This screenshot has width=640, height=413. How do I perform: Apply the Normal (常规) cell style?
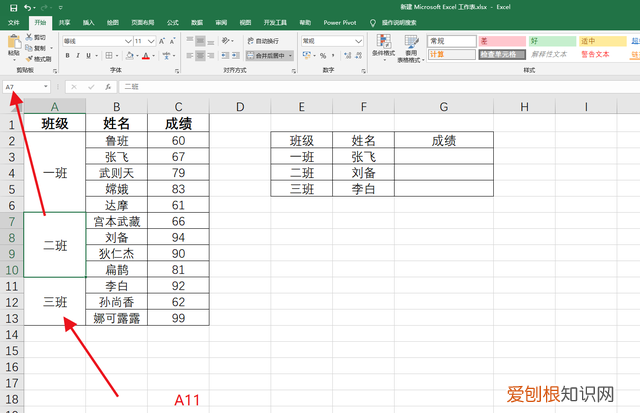point(452,41)
